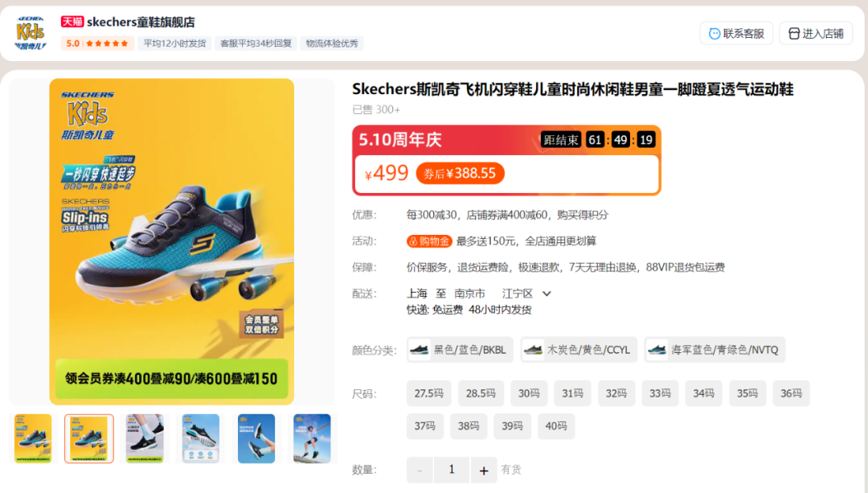View the jumping boy thumbnail image
Viewport: 868px width, 493px height.
312,438
